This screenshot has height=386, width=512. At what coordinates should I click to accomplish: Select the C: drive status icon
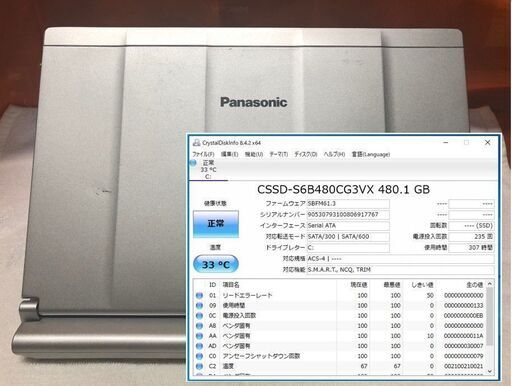tap(193, 163)
